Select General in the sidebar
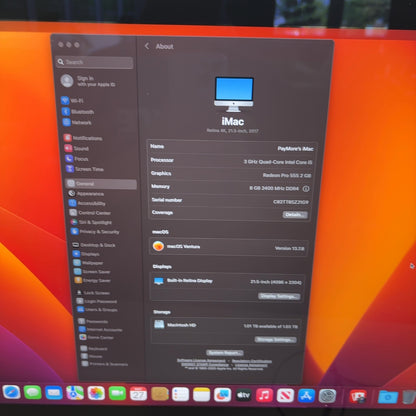The image size is (416, 416). tap(101, 184)
